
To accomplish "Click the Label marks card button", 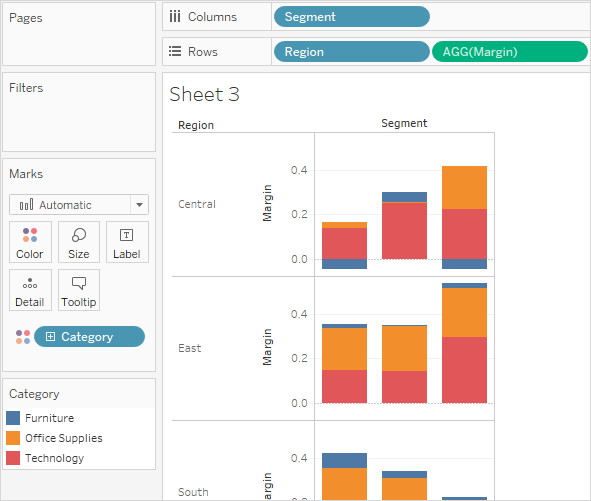I will 127,242.
